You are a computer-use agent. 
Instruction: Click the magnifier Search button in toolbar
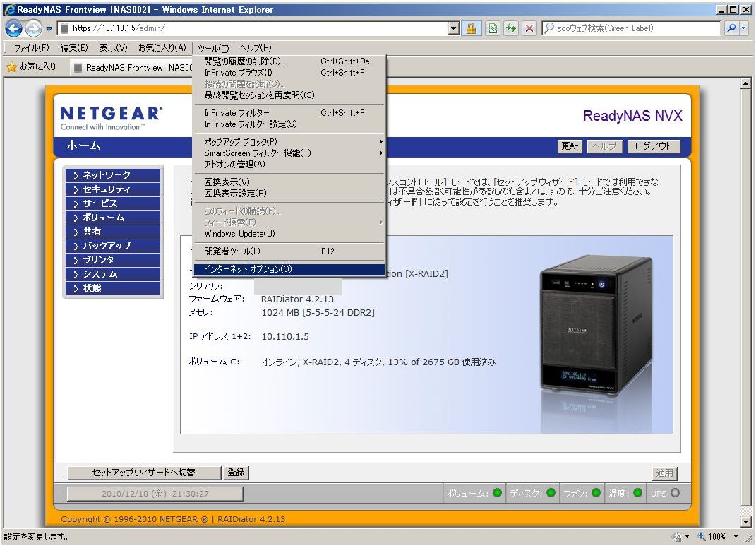pos(731,28)
